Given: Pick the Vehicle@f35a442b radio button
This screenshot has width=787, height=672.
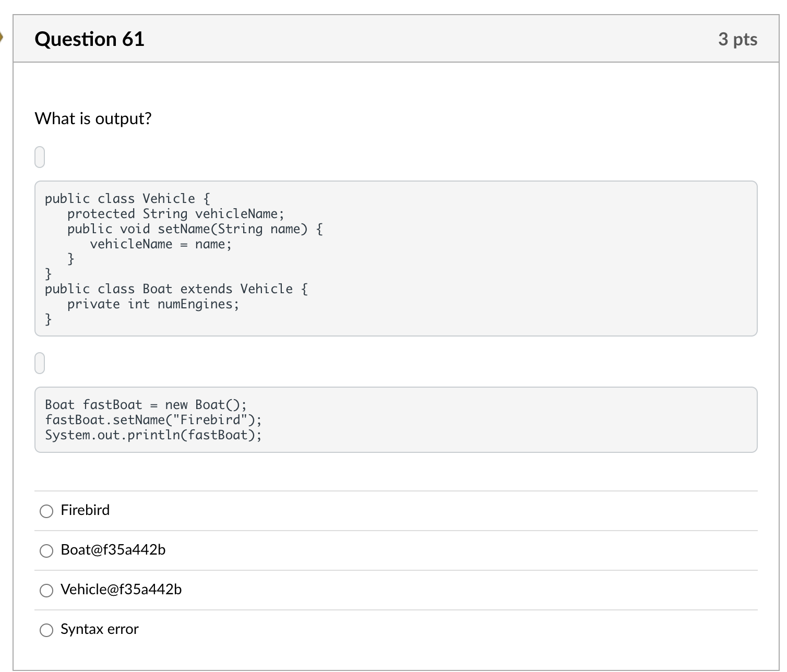Looking at the screenshot, I should pos(46,590).
